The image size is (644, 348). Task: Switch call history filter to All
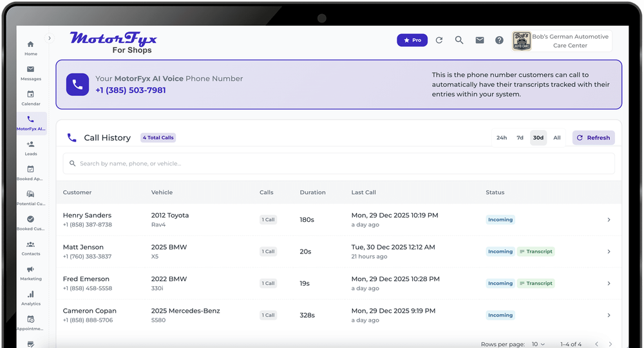click(556, 138)
